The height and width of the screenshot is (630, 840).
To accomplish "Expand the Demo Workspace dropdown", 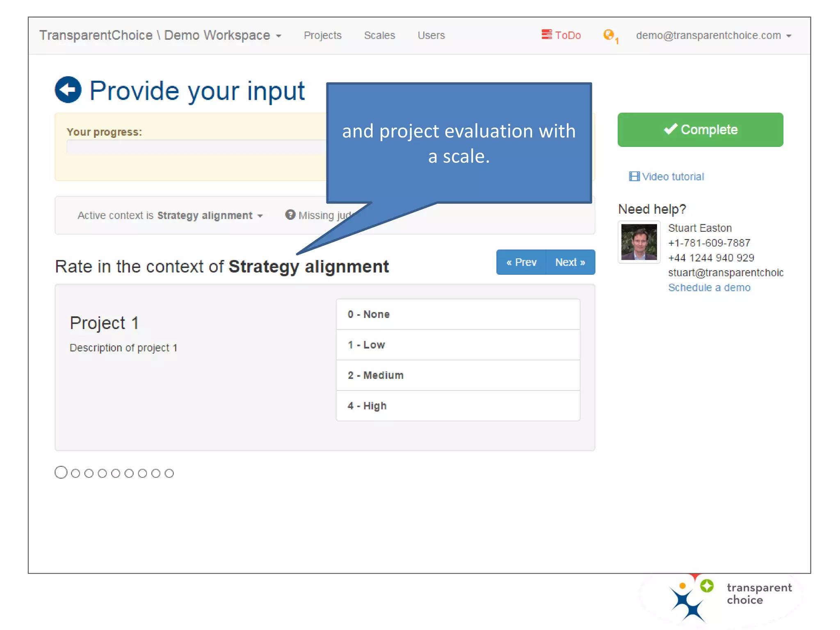I will (279, 36).
